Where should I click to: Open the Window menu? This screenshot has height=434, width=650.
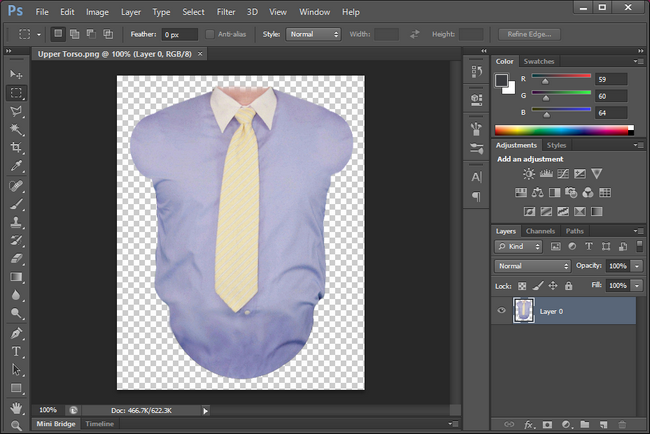click(x=315, y=12)
